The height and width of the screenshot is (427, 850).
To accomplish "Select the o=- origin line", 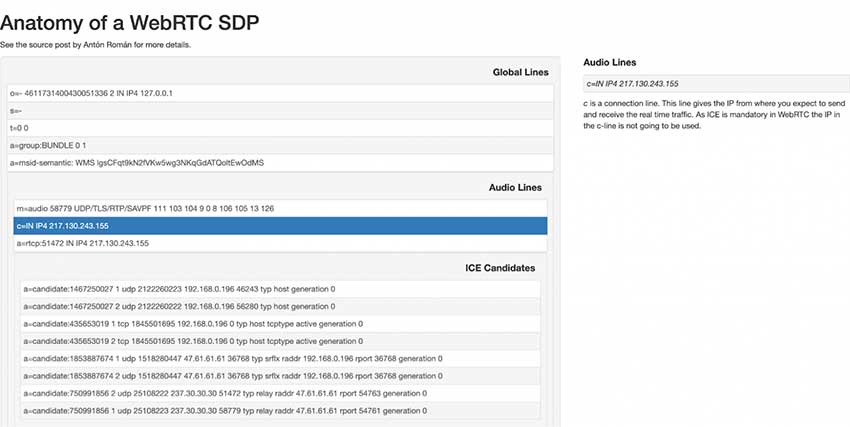I will [279, 93].
